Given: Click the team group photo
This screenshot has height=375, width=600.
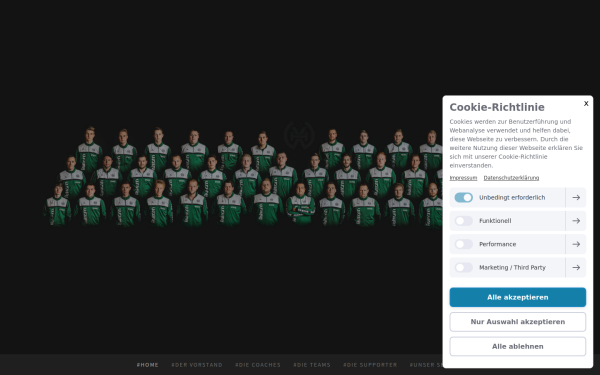Looking at the screenshot, I should pyautogui.click(x=243, y=177).
